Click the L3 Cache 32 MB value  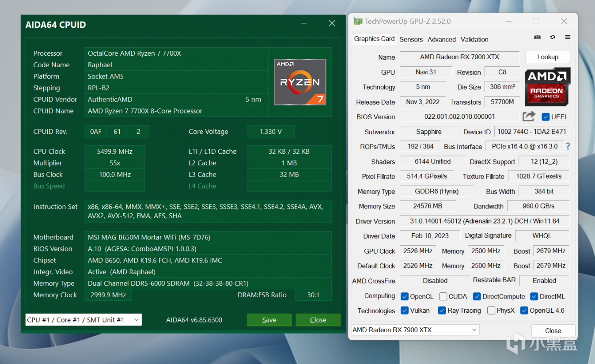click(289, 174)
